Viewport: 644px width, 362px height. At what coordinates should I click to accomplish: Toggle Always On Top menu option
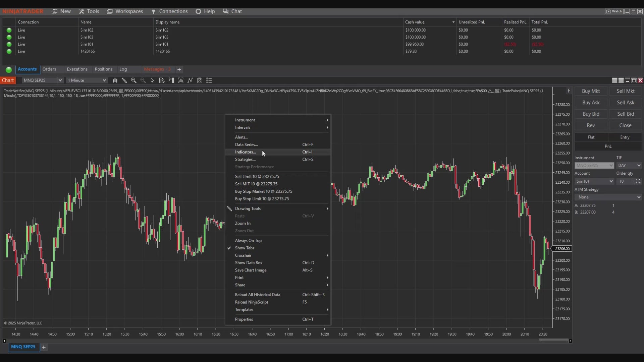pyautogui.click(x=248, y=241)
